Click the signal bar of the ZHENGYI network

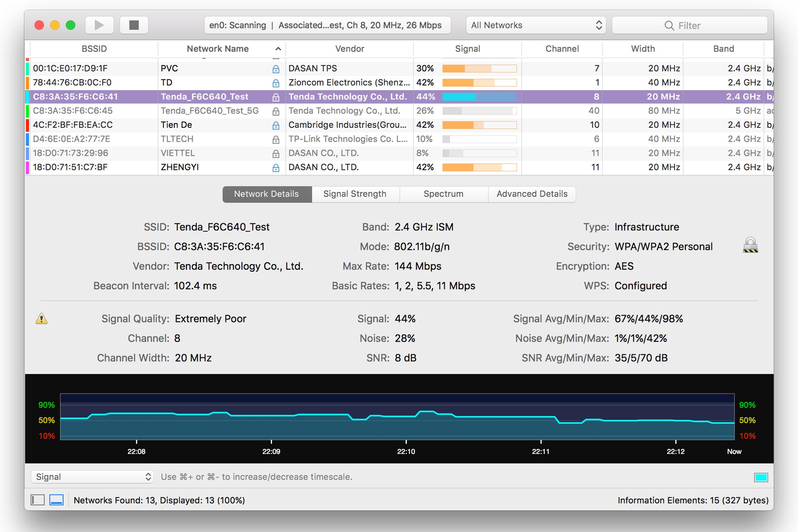pos(480,167)
